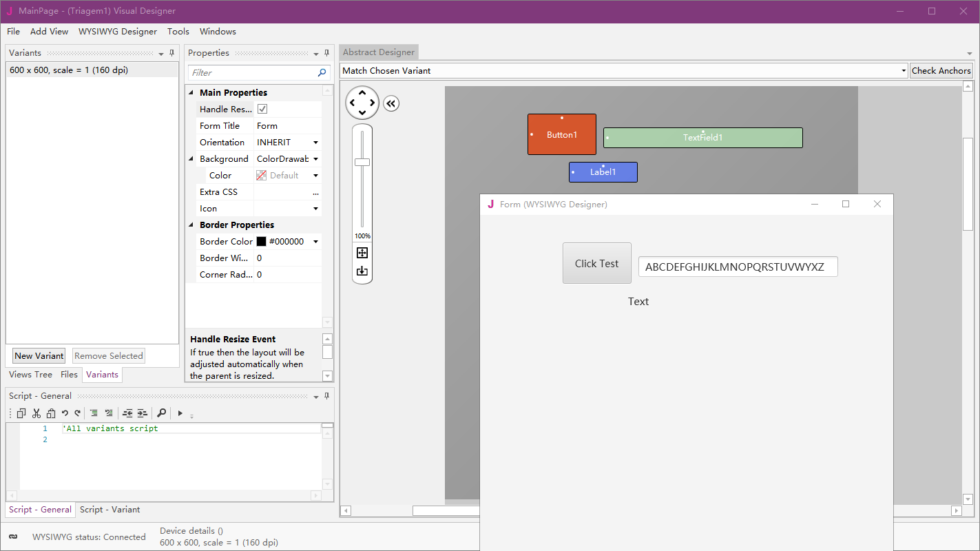
Task: Select the 600 x 600 variant row
Action: point(92,70)
